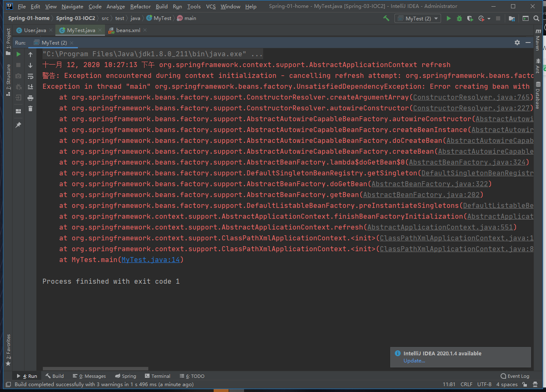Click the Profiler run icon
This screenshot has height=392, width=546.
pyautogui.click(x=481, y=18)
